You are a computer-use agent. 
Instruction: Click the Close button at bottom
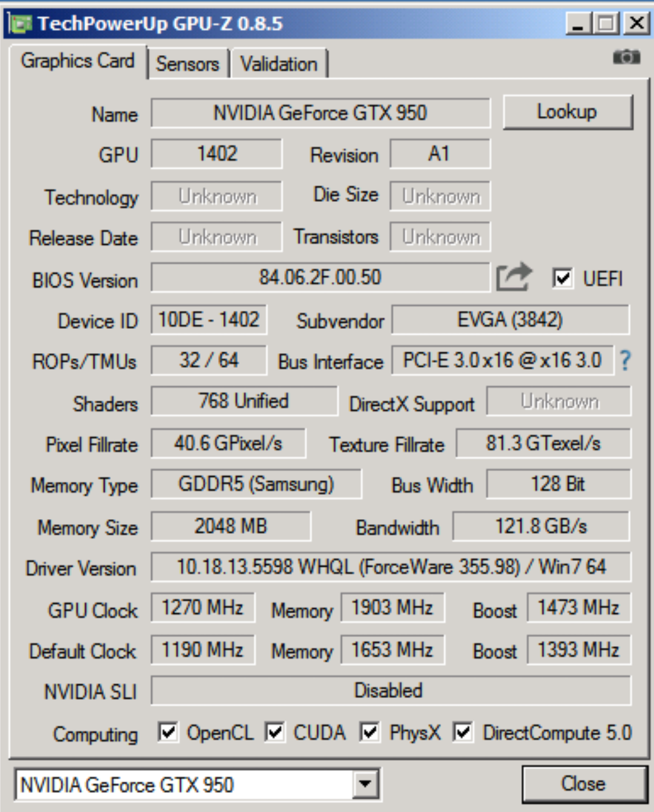pyautogui.click(x=583, y=784)
